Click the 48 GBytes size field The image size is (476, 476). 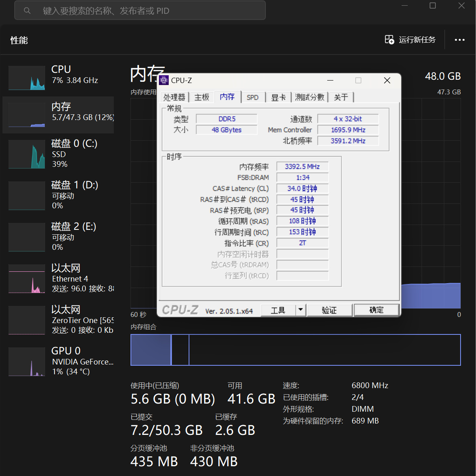pos(227,130)
